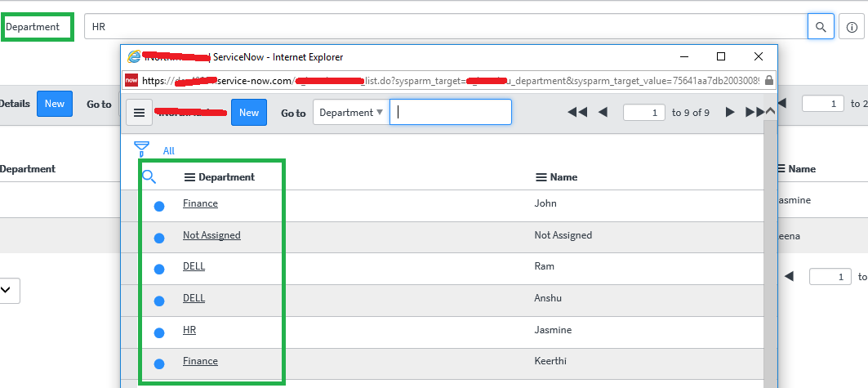Go to previous page in the popup
This screenshot has height=388, width=868.
[x=603, y=113]
